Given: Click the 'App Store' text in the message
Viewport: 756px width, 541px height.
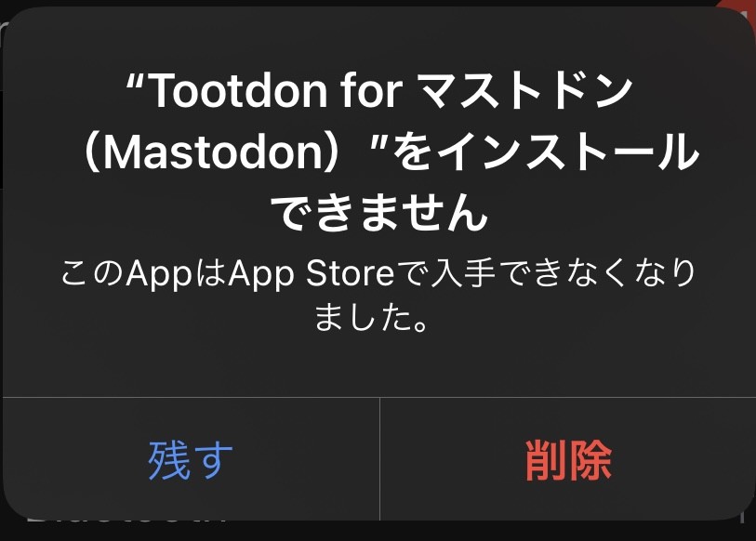Looking at the screenshot, I should click(x=312, y=273).
